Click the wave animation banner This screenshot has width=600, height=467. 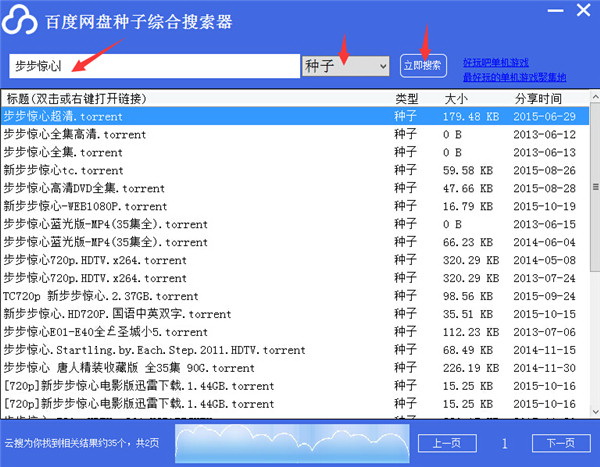[x=292, y=443]
